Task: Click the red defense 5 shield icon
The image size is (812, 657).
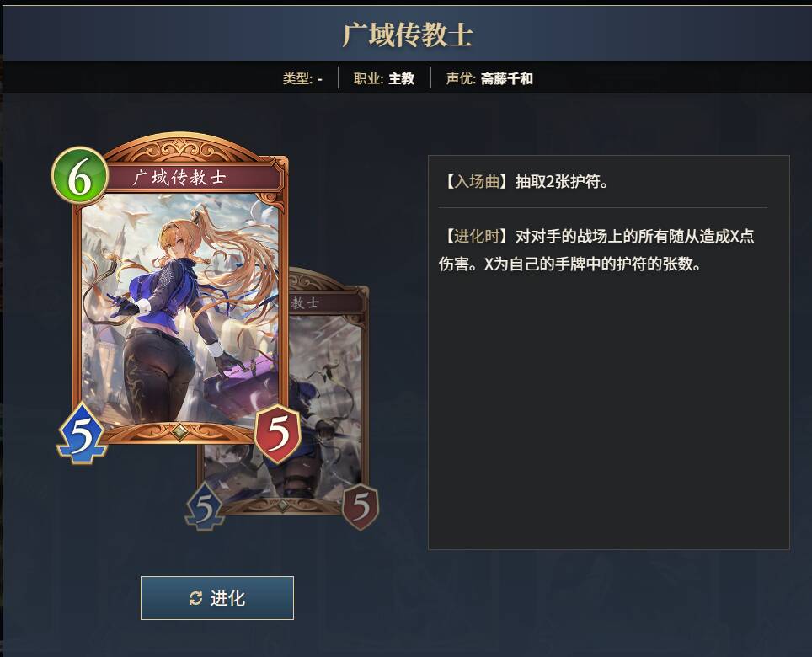Action: click(278, 434)
